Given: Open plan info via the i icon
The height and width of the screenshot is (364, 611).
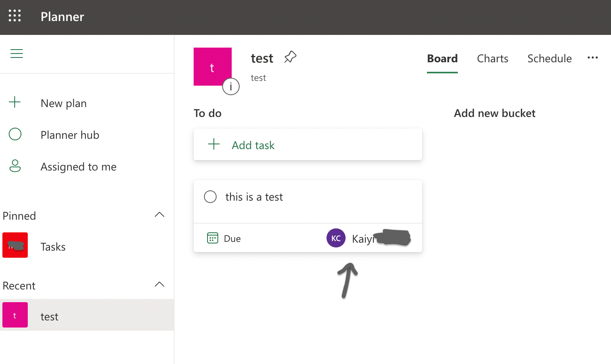Looking at the screenshot, I should [x=231, y=86].
